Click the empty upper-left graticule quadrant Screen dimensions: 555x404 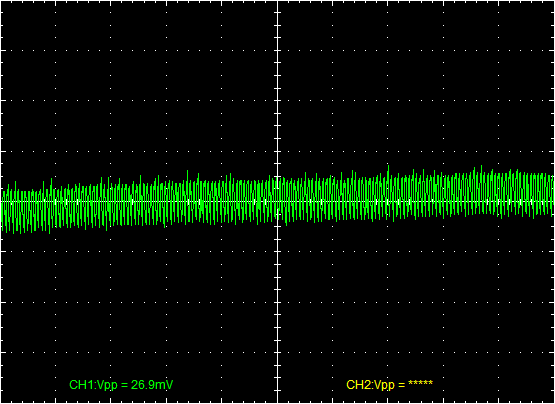[139, 89]
